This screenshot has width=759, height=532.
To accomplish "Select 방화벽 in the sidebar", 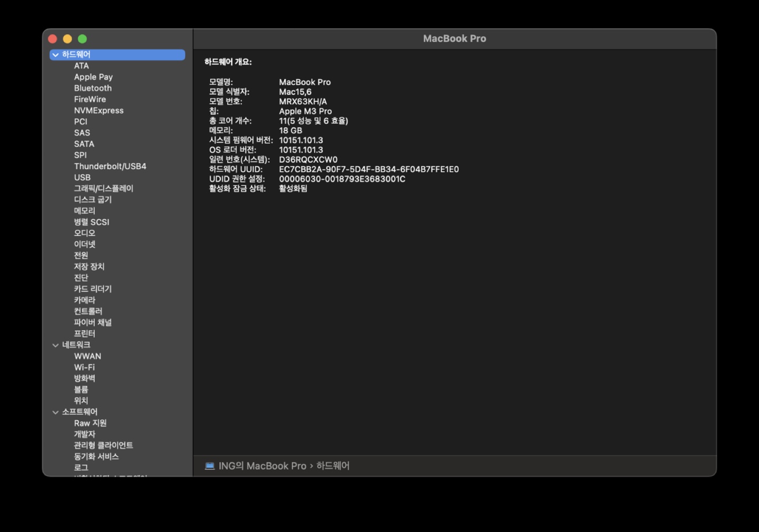I will [x=84, y=378].
